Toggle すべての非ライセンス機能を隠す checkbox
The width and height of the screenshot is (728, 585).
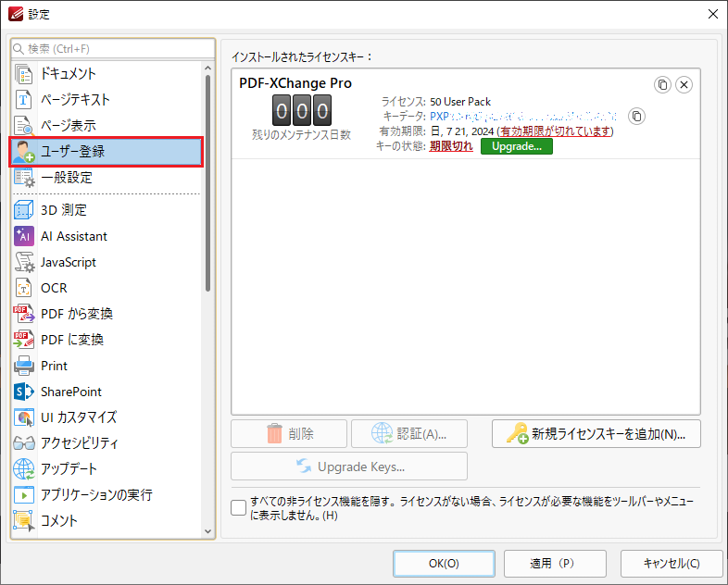[239, 508]
